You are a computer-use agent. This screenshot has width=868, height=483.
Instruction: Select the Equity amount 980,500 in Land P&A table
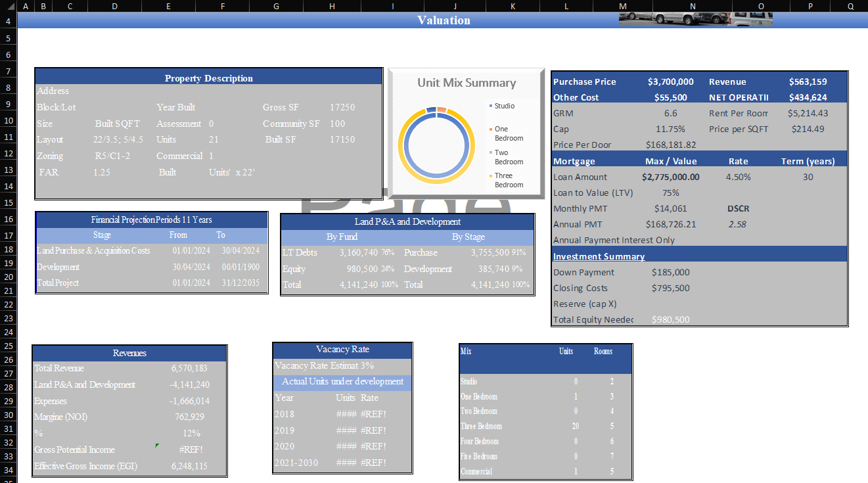[x=362, y=269]
